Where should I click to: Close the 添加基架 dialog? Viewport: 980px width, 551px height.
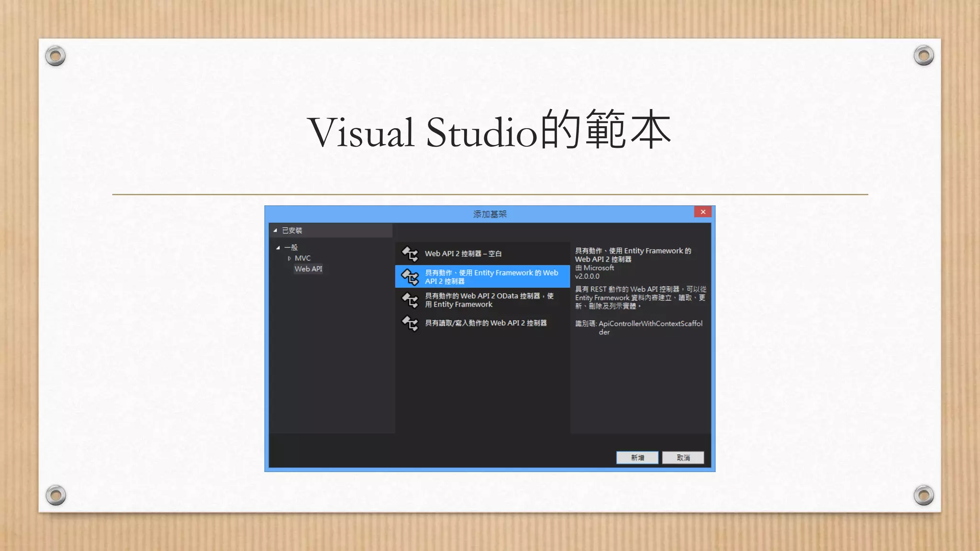pos(702,212)
